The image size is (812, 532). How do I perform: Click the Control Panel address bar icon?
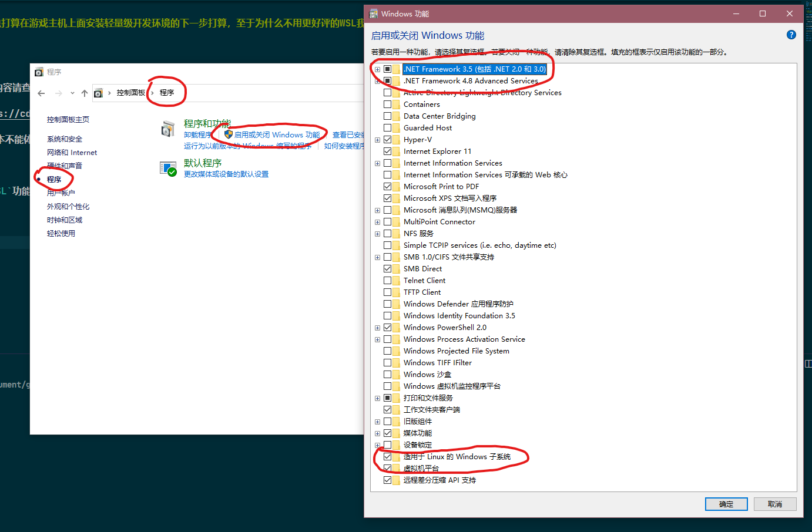tap(98, 93)
